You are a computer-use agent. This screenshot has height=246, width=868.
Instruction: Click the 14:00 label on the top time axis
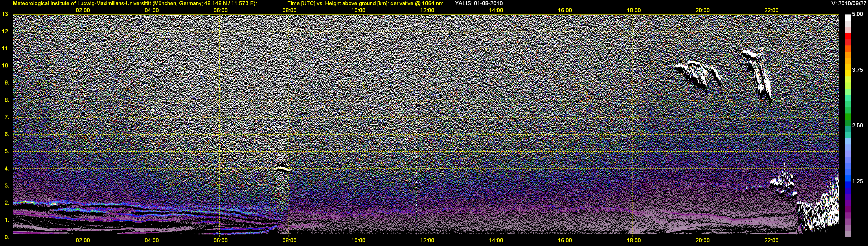(x=496, y=10)
